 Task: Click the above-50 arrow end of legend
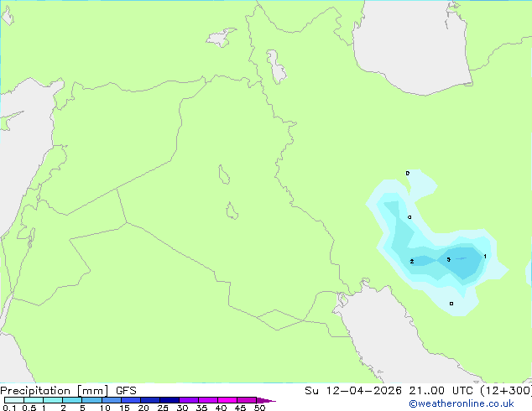point(266,400)
